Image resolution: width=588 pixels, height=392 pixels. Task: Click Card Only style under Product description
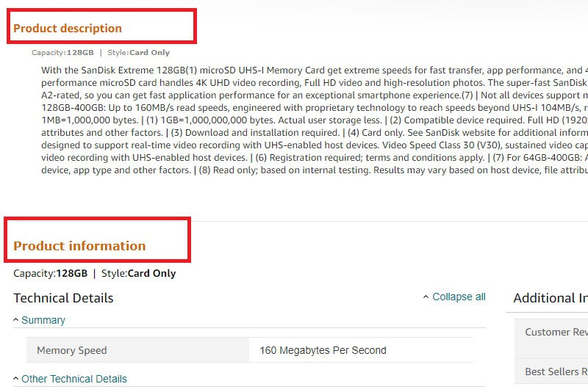point(149,53)
